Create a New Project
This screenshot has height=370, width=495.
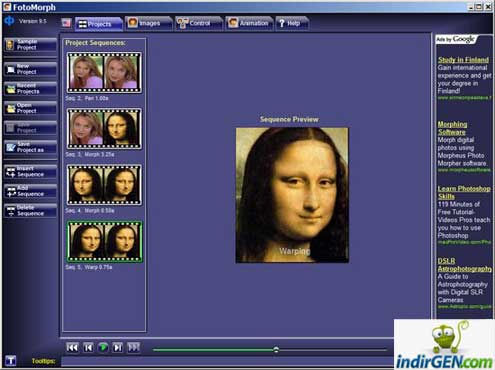(30, 69)
